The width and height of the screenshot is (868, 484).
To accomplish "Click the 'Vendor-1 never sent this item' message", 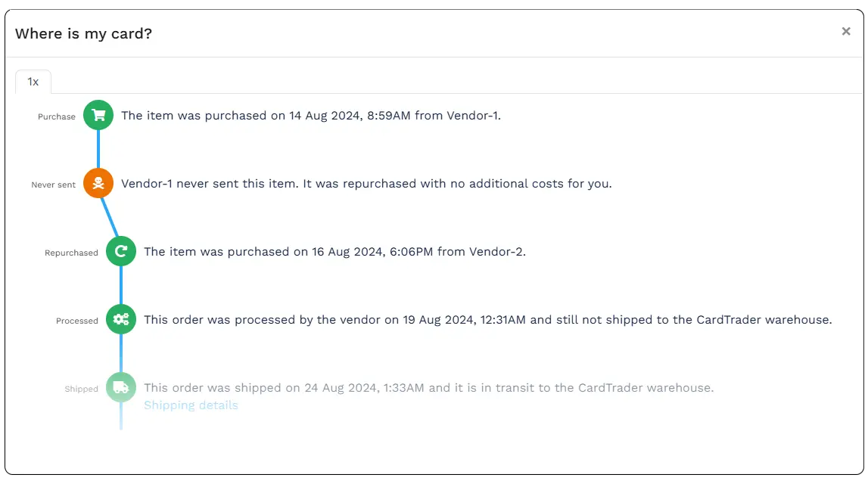I will [366, 183].
